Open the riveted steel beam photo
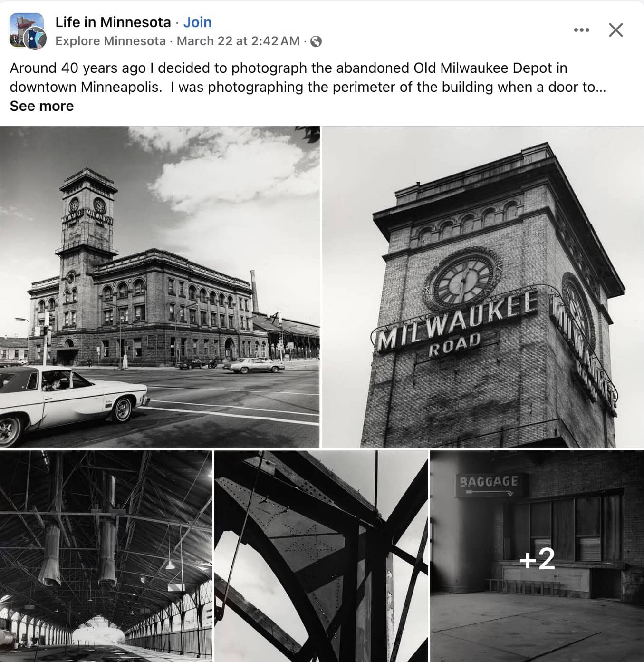The width and height of the screenshot is (644, 662). 321,556
